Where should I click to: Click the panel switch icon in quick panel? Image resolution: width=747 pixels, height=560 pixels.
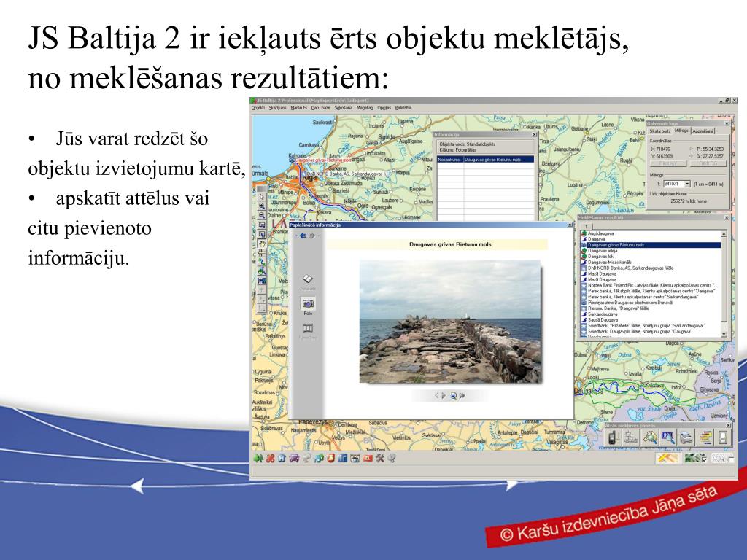point(723,437)
